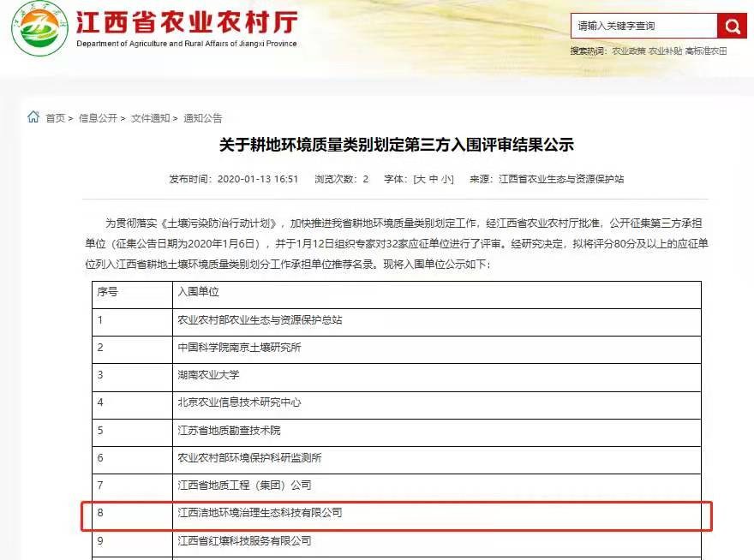Open the 文件通知 section
754x560 pixels.
click(x=147, y=117)
